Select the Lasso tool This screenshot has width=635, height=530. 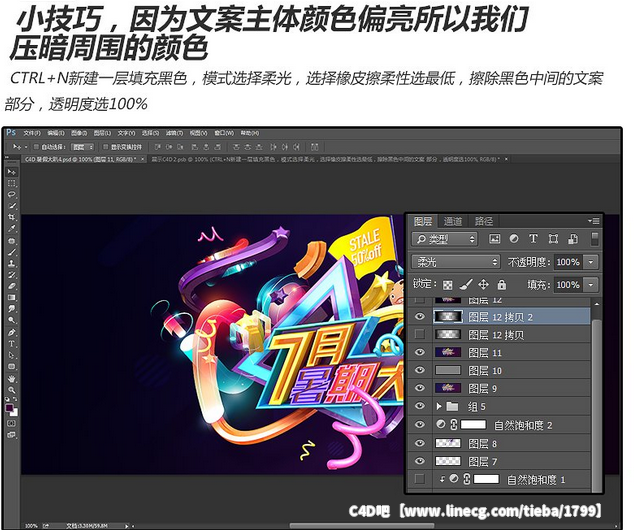(12, 194)
